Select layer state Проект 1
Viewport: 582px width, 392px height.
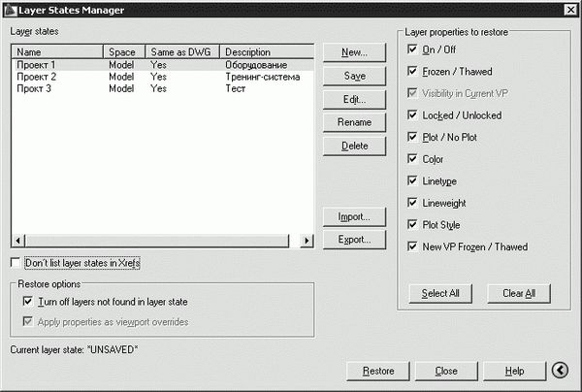36,65
